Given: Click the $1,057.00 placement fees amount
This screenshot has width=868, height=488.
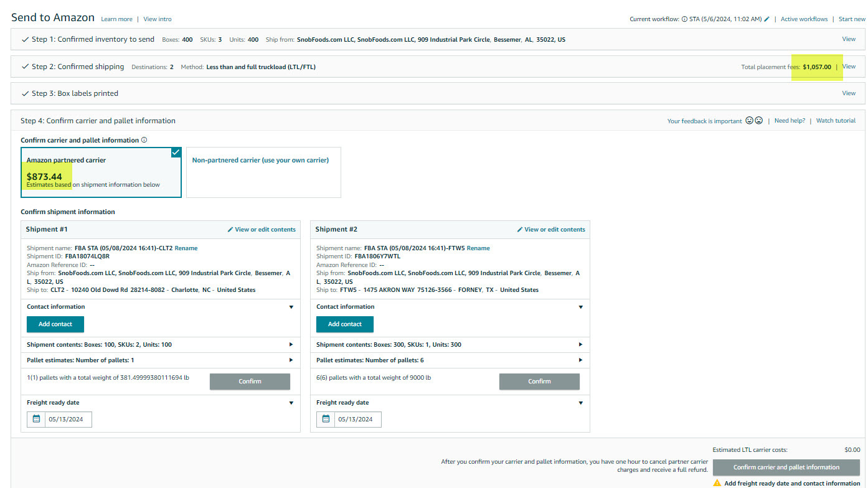Looking at the screenshot, I should tap(817, 67).
